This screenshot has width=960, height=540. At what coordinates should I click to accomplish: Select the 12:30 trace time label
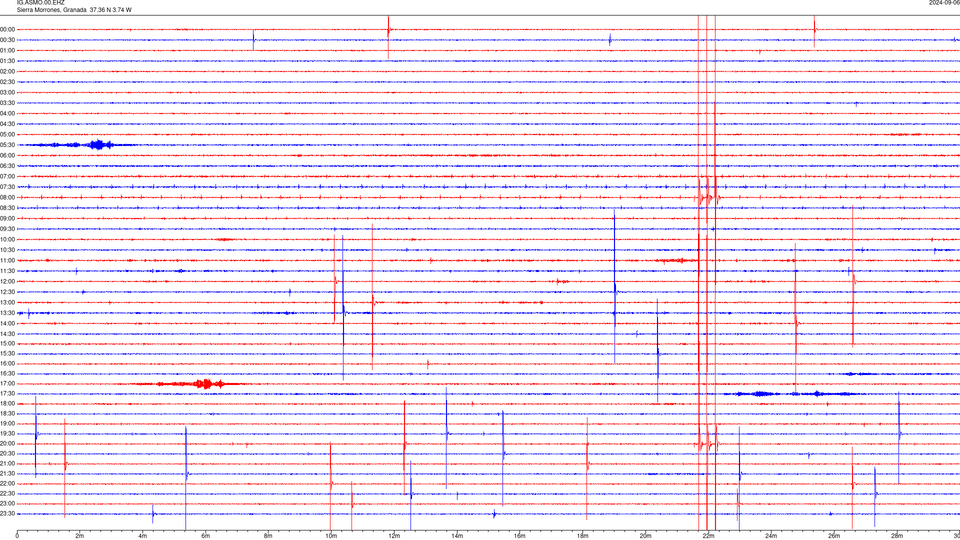(8, 292)
